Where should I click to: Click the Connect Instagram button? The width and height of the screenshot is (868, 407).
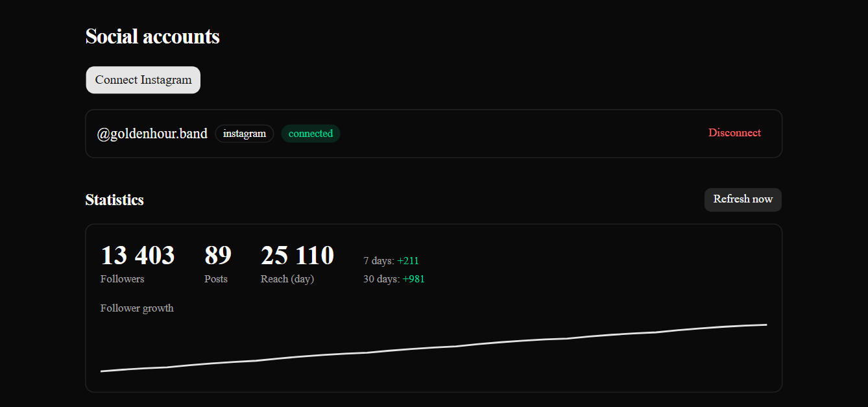pyautogui.click(x=143, y=80)
